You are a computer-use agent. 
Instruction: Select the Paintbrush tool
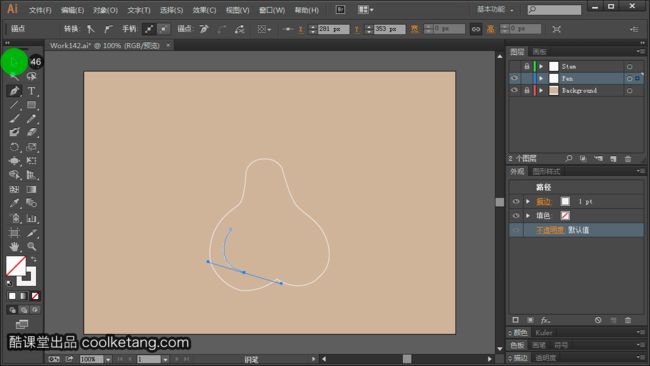click(x=14, y=119)
